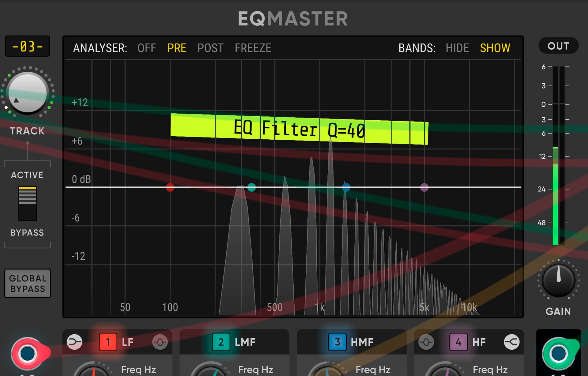Toggle band 3 HMF on or off
588x376 pixels.
[337, 342]
